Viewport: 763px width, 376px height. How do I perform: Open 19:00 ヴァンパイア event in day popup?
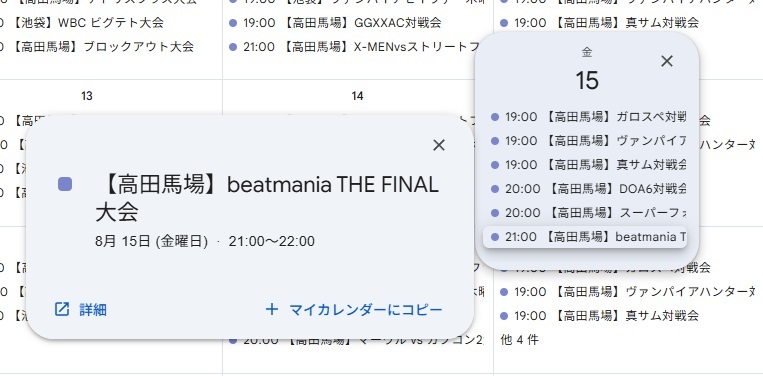click(x=585, y=141)
